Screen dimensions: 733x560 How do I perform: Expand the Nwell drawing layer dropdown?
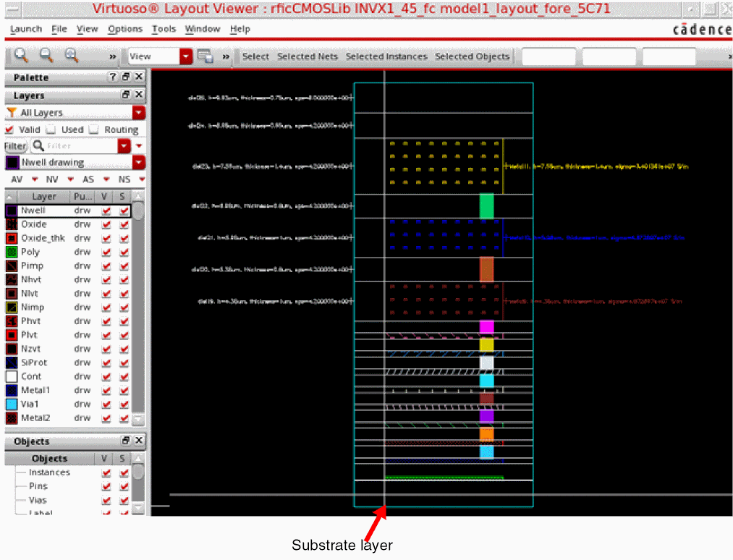(138, 163)
